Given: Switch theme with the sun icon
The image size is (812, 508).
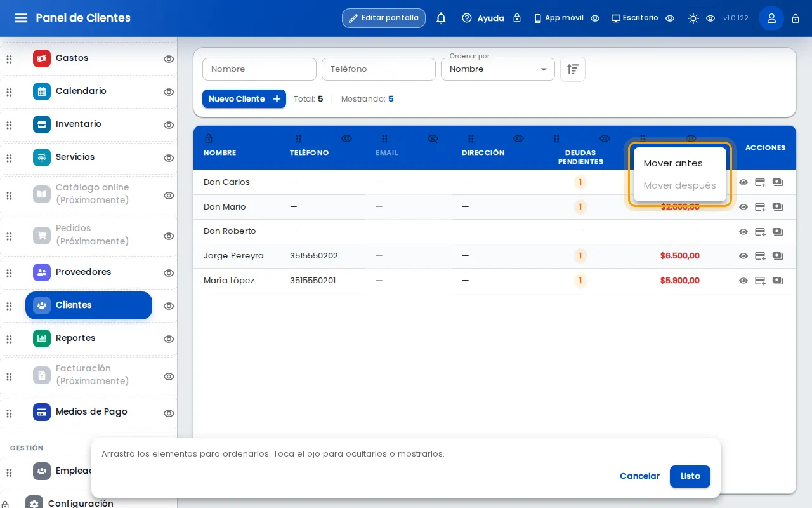Looking at the screenshot, I should click(693, 18).
